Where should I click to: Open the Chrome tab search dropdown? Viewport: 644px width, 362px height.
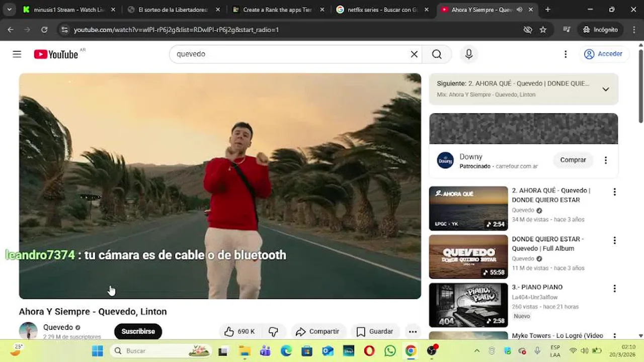pyautogui.click(x=9, y=10)
